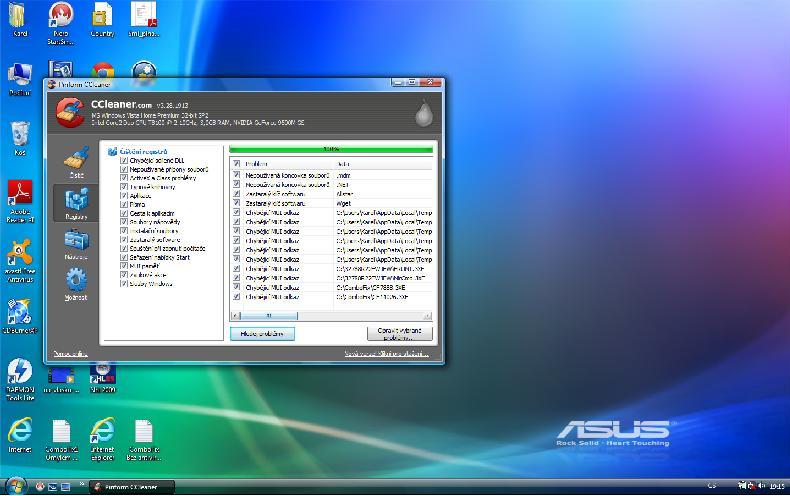Image resolution: width=790 pixels, height=496 pixels.
Task: Click the pear icon in CCleaner header
Action: click(x=424, y=113)
